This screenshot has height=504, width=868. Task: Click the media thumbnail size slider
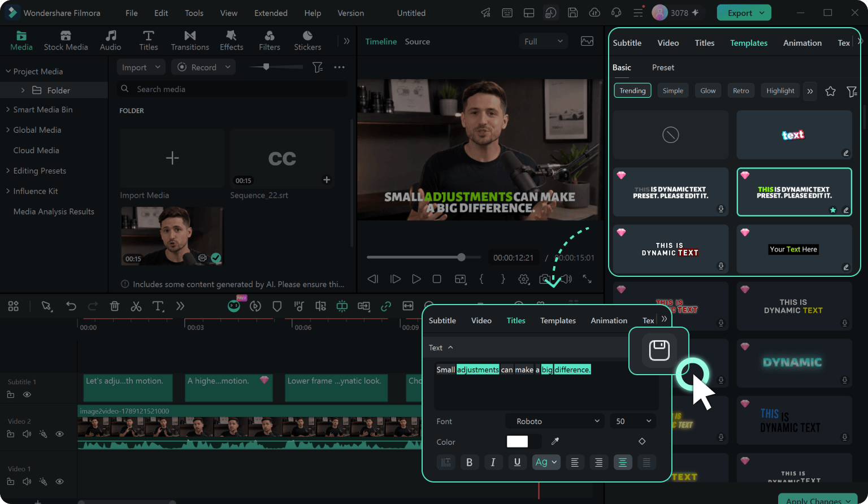click(276, 67)
